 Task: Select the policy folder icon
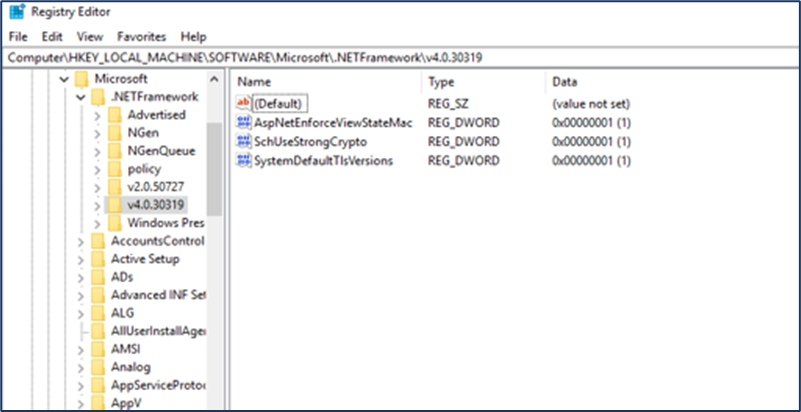(115, 169)
